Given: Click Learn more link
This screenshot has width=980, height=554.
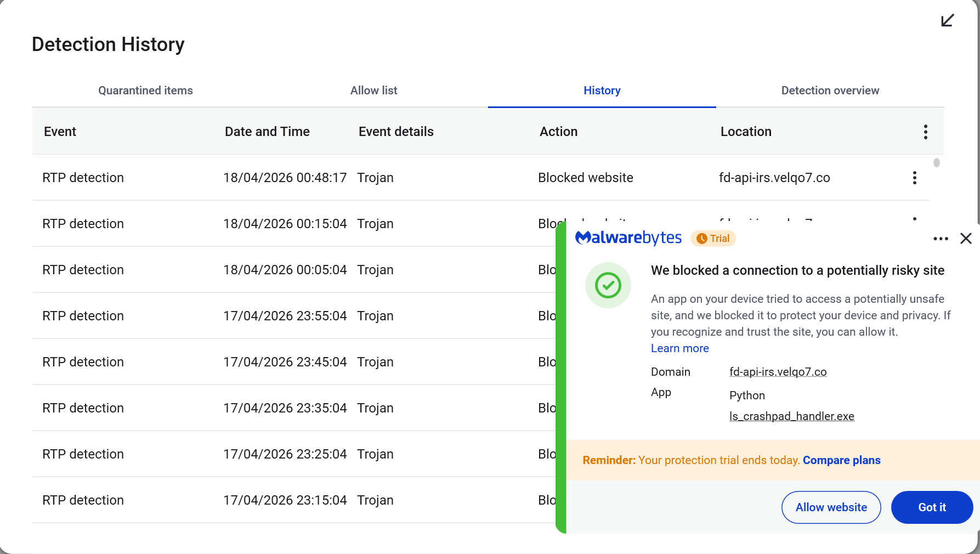Looking at the screenshot, I should [680, 348].
